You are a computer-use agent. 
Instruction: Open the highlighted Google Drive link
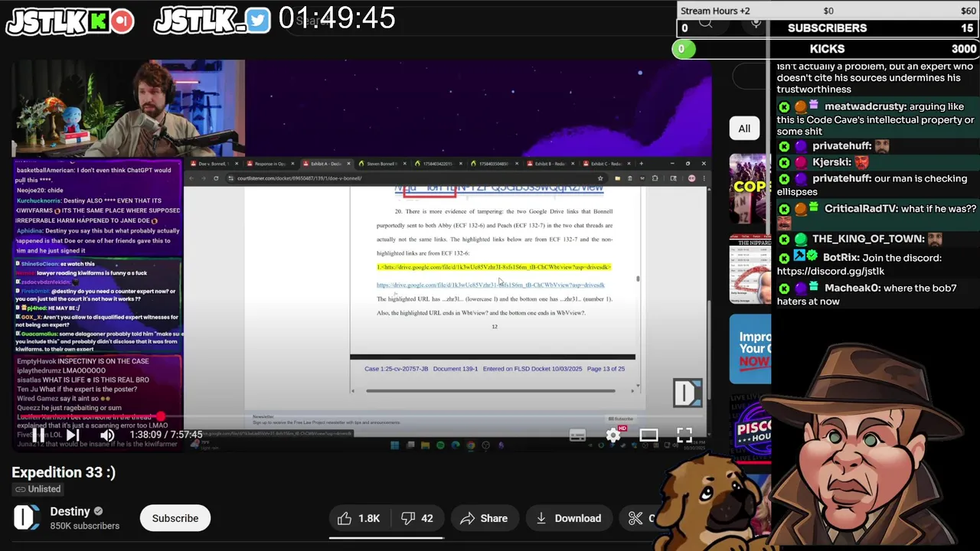pyautogui.click(x=494, y=267)
